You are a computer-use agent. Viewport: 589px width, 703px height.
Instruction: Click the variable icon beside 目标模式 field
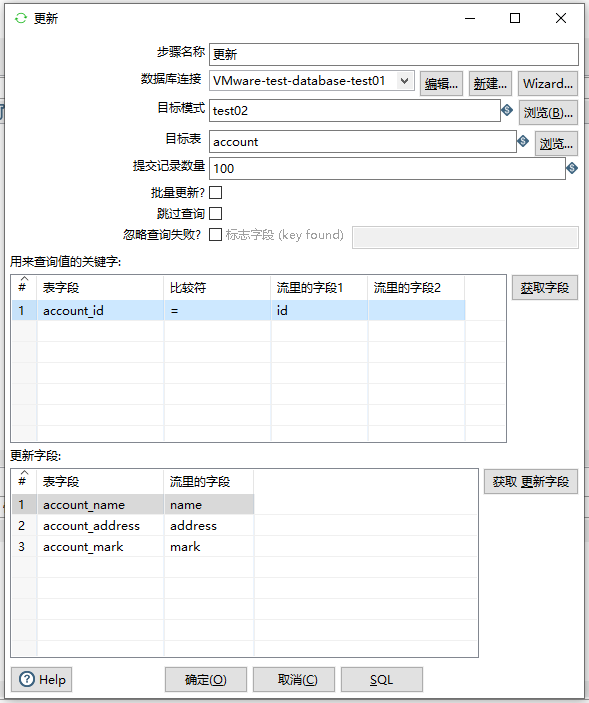click(x=507, y=110)
